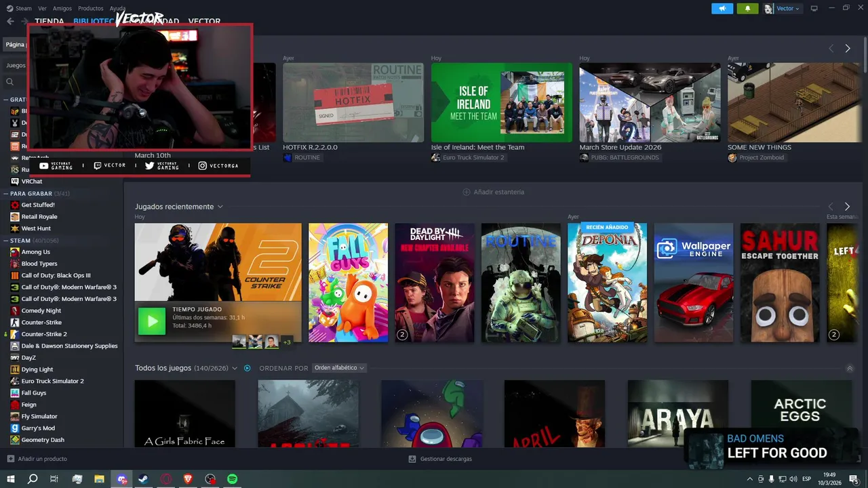This screenshot has width=868, height=488.
Task: Select Garry's Mod in the game list
Action: pyautogui.click(x=38, y=428)
